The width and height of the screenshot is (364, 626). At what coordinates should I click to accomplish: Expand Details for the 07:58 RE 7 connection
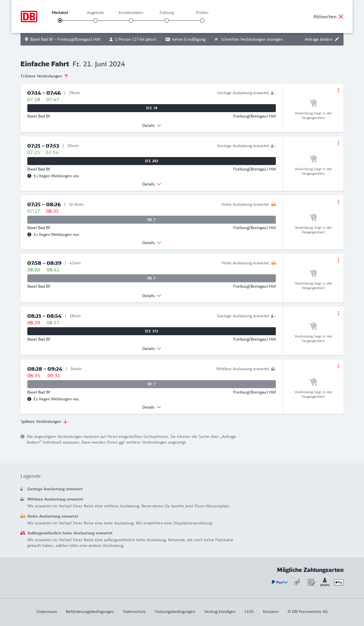point(152,296)
